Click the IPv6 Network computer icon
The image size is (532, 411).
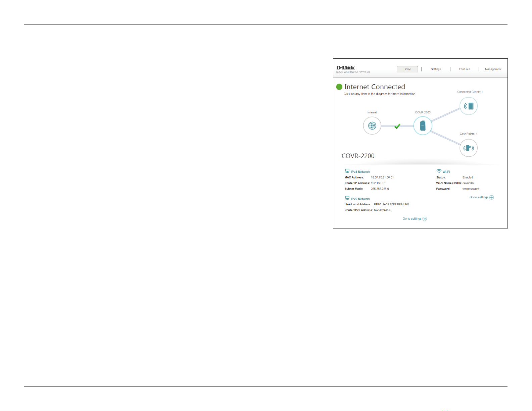coord(347,198)
